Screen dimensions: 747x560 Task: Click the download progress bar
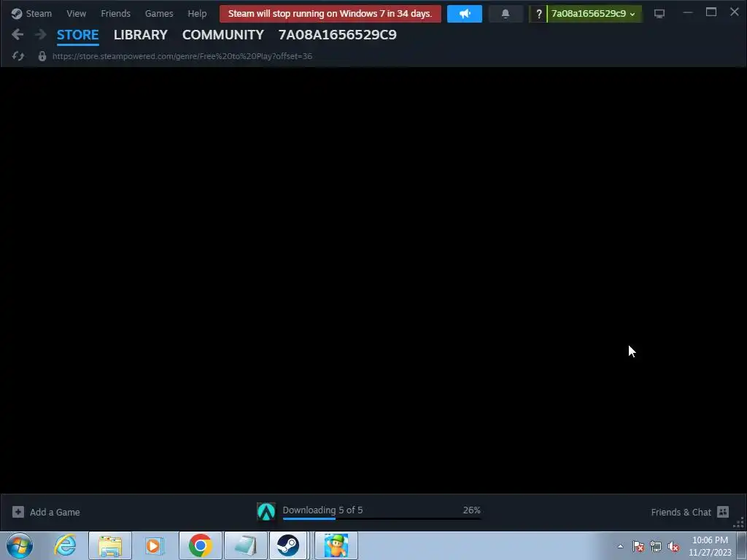(x=381, y=518)
